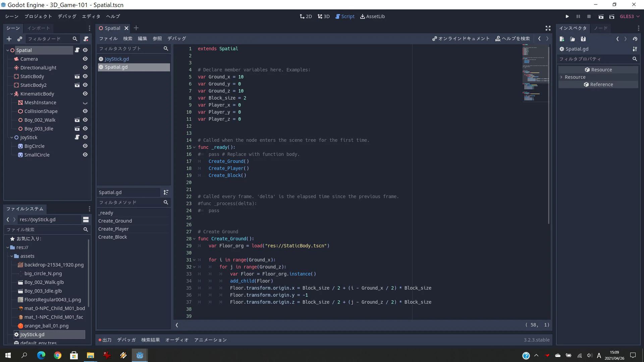
Task: Open the StaticBody scene in editor icon
Action: pyautogui.click(x=77, y=76)
